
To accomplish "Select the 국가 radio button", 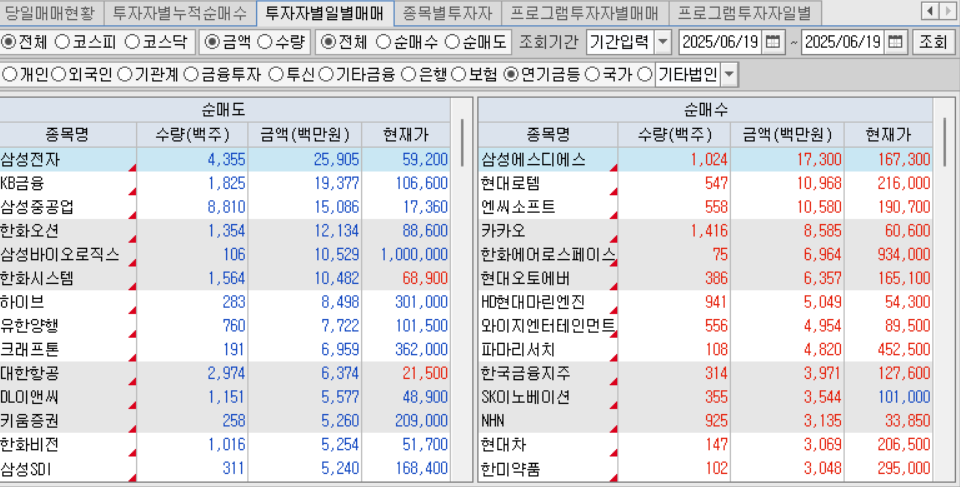I will point(591,75).
